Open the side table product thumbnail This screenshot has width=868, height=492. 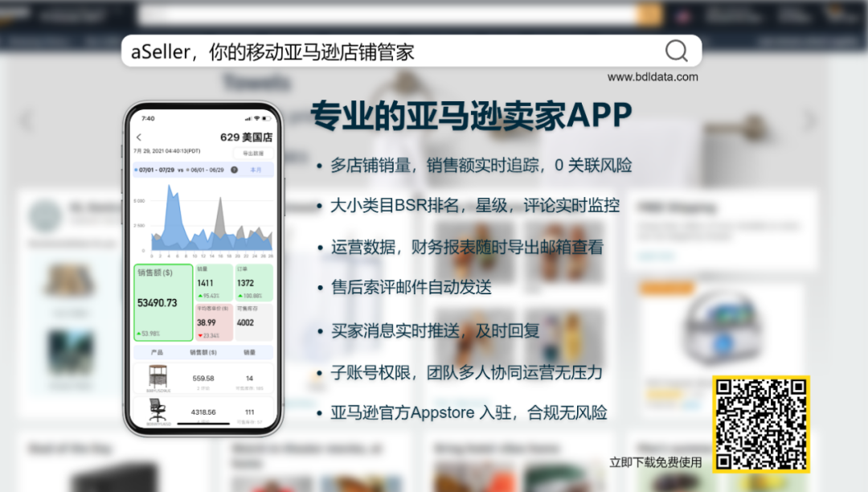[158, 377]
